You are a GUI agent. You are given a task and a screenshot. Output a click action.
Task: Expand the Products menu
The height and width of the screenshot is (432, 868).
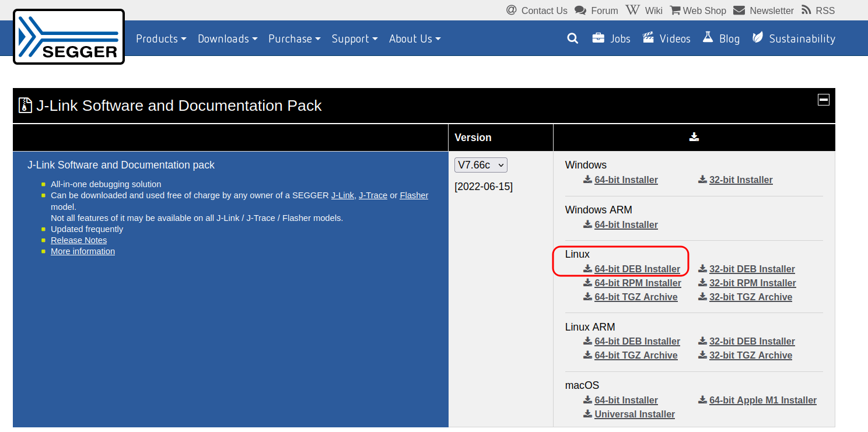[x=161, y=38]
